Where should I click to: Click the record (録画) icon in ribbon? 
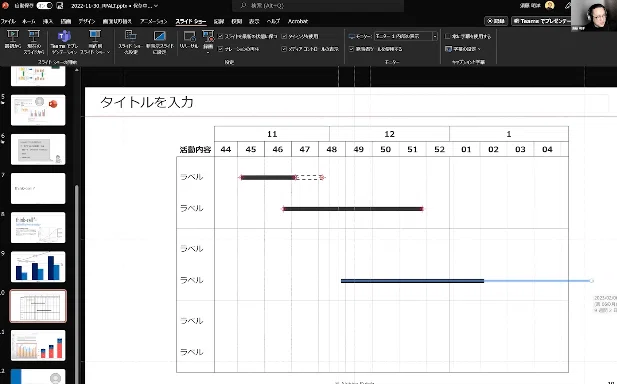(208, 36)
